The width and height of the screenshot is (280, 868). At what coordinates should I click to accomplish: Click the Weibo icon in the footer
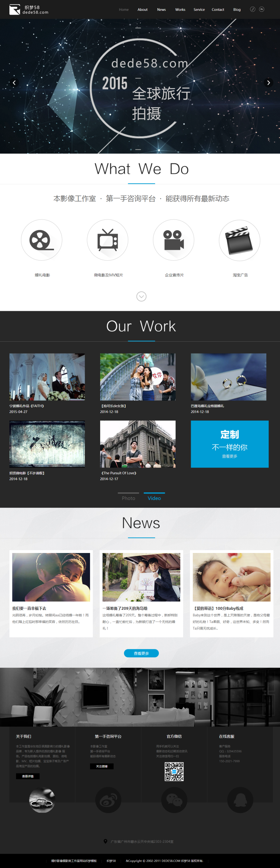108,800
